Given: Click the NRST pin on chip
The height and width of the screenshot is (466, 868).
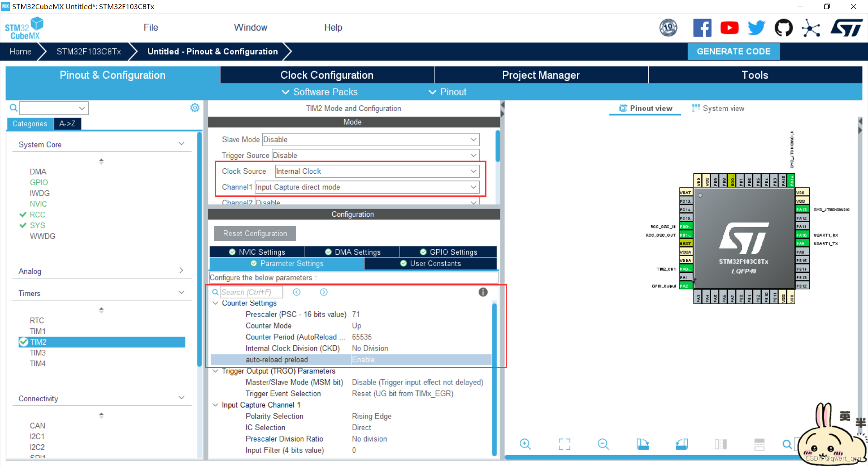Looking at the screenshot, I should 686,243.
